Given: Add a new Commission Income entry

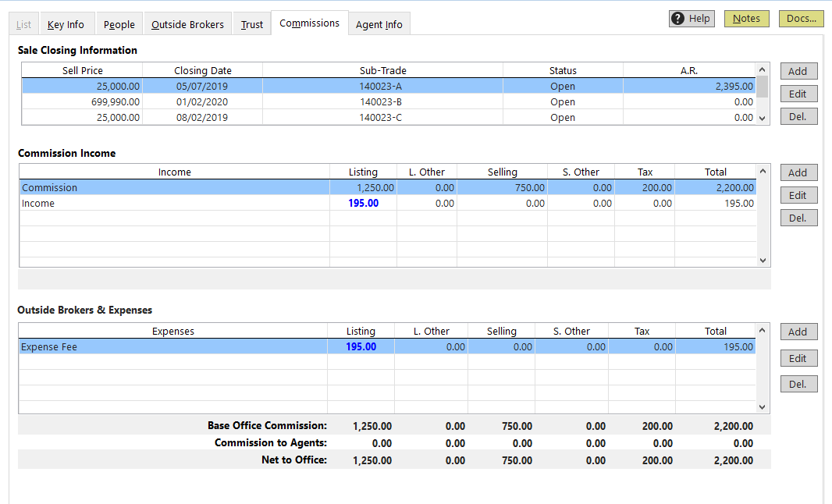Looking at the screenshot, I should [798, 172].
